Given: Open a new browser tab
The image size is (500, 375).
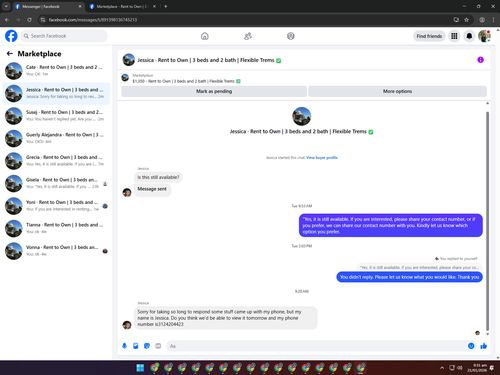Looking at the screenshot, I should [x=166, y=6].
